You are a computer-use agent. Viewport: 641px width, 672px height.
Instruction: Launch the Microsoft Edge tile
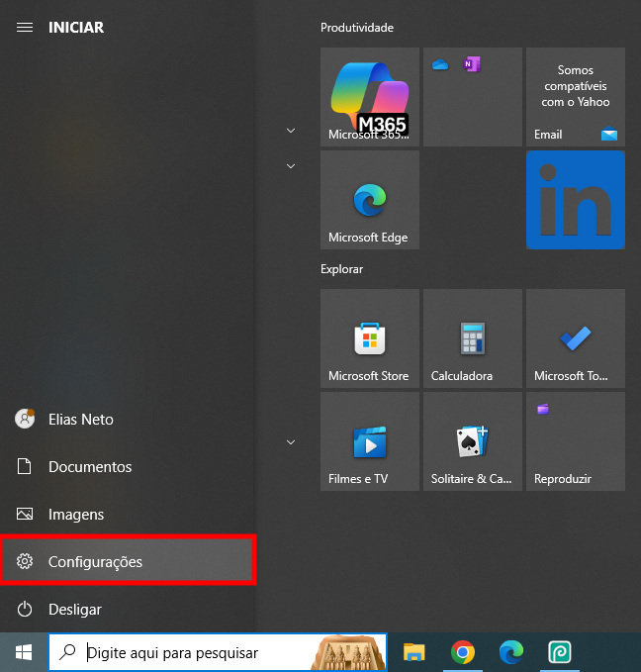pyautogui.click(x=369, y=200)
